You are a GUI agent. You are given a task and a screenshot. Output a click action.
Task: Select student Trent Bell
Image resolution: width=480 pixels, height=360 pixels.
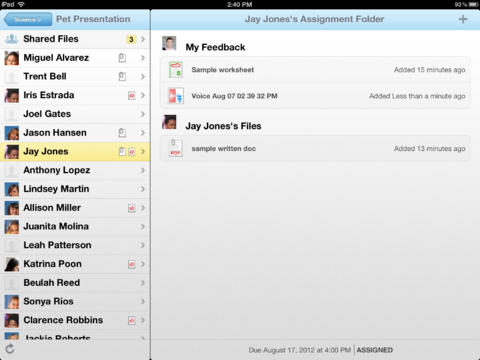75,77
